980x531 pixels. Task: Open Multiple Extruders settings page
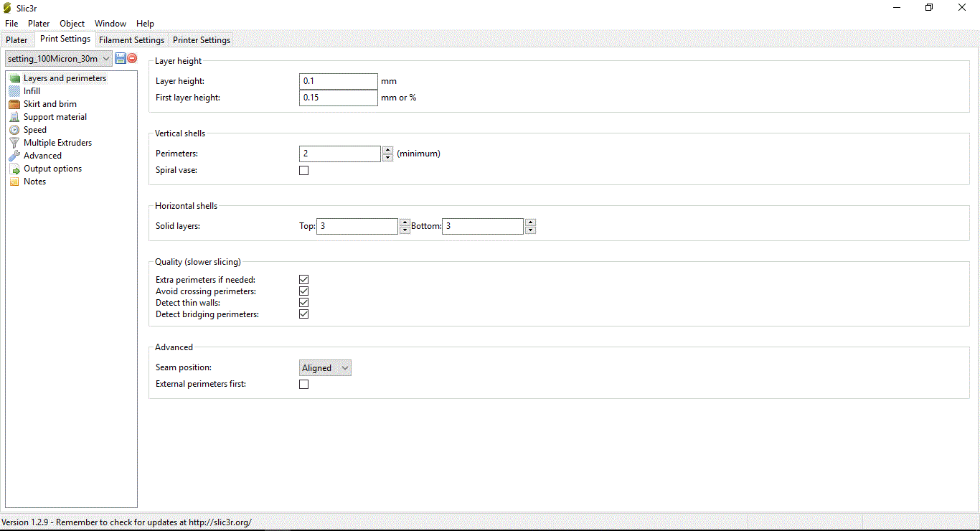57,143
